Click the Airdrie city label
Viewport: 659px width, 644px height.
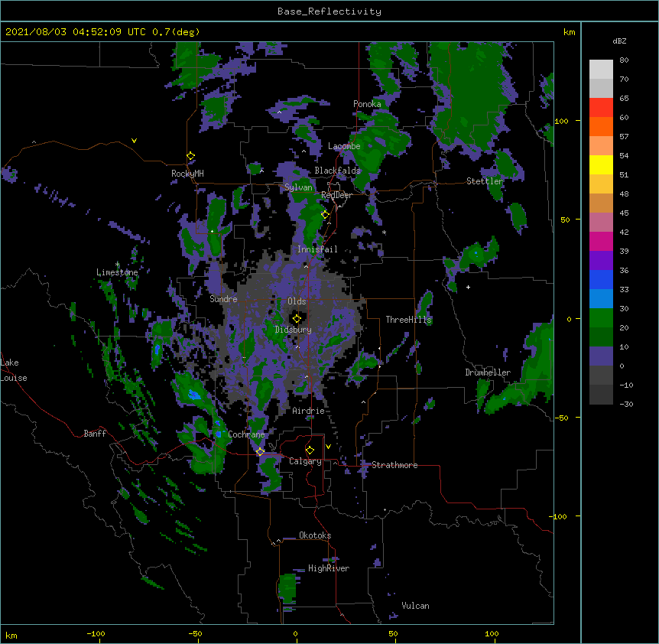pos(308,411)
